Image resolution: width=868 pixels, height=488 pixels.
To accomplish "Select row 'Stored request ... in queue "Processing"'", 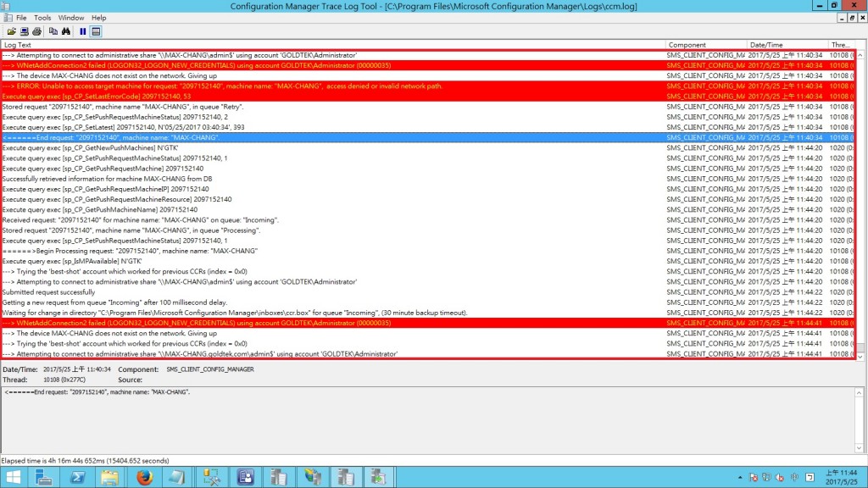I will point(428,230).
